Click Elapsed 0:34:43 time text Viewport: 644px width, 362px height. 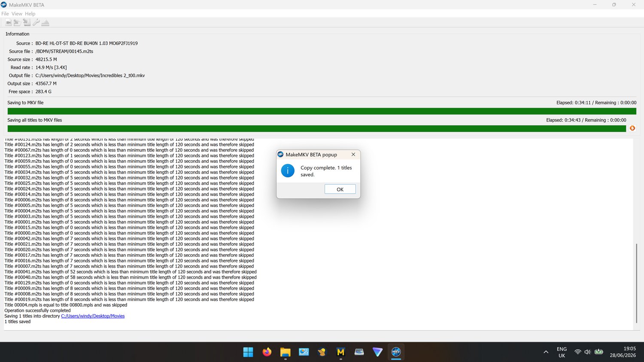(x=563, y=120)
